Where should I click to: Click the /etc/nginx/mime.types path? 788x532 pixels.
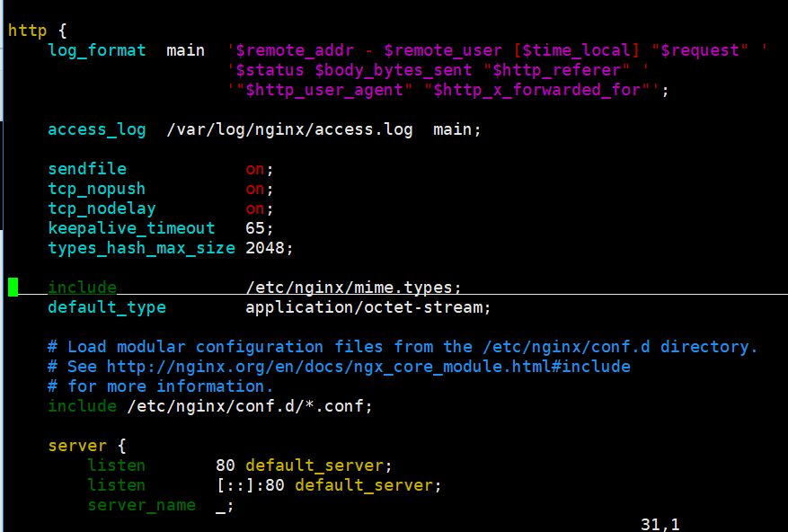(352, 288)
